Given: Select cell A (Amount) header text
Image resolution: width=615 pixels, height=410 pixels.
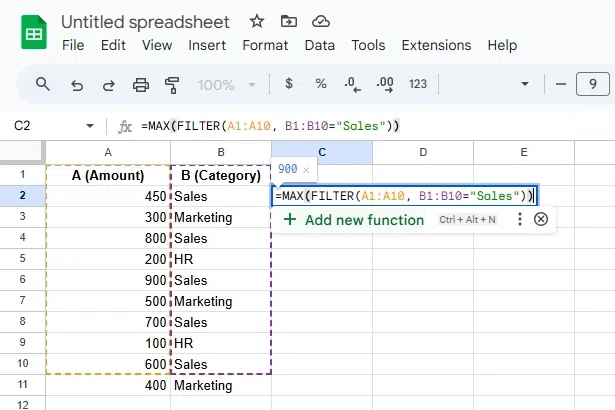Looking at the screenshot, I should pyautogui.click(x=108, y=175).
